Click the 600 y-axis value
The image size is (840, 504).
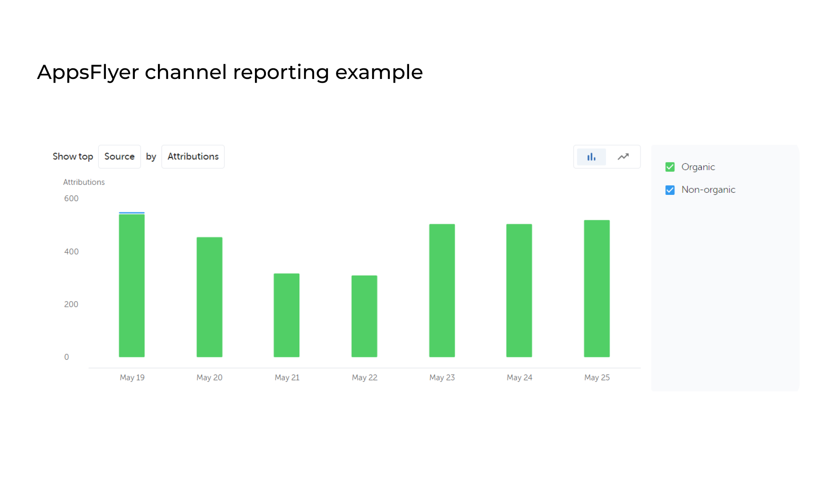click(71, 199)
